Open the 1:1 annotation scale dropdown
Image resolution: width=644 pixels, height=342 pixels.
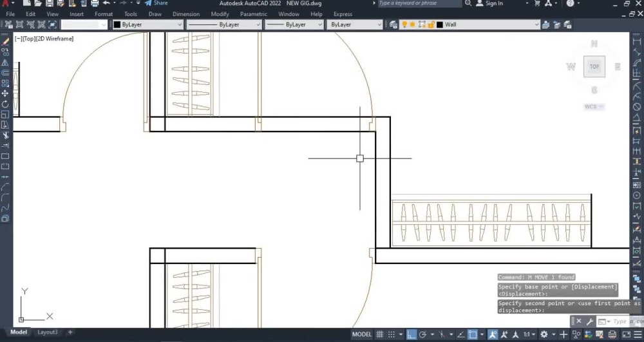[x=529, y=335]
